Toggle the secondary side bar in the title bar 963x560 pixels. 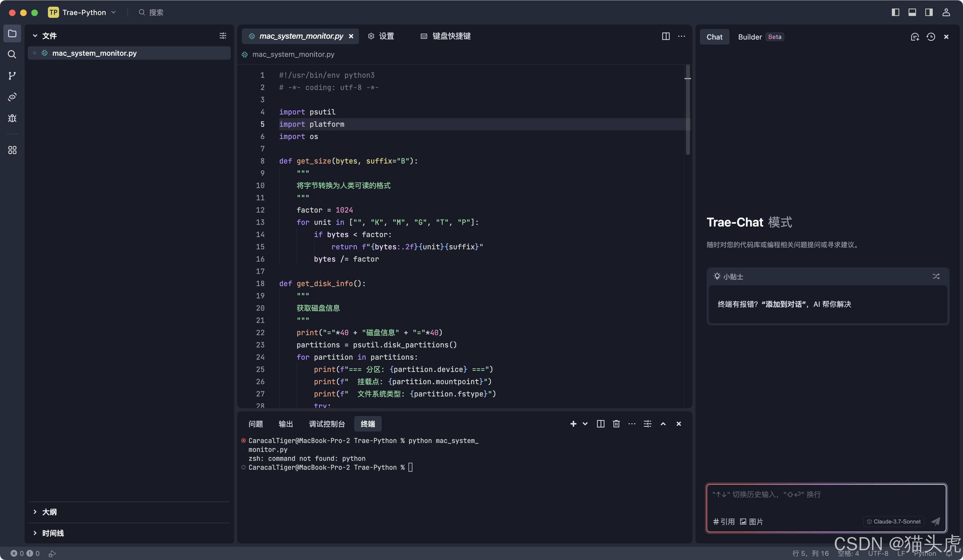(929, 12)
